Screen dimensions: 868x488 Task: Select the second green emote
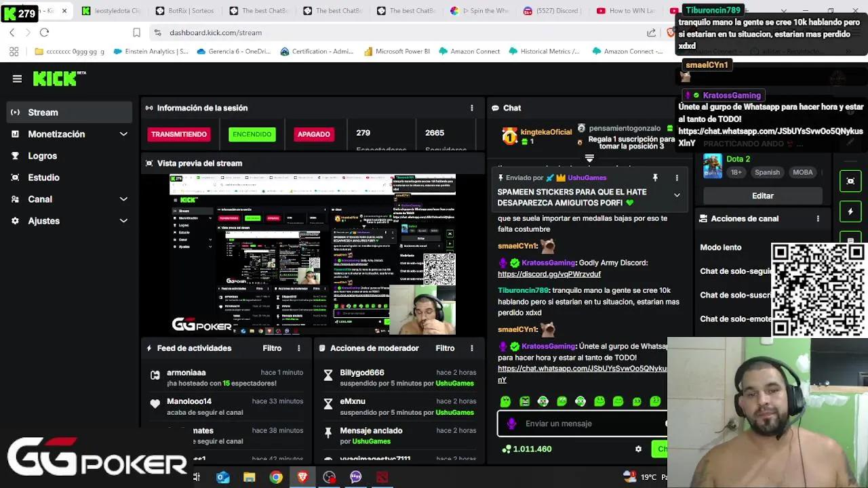point(524,401)
